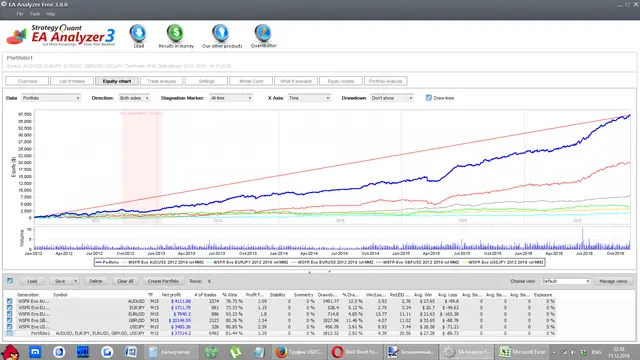Image resolution: width=640 pixels, height=360 pixels.
Task: Switch to Microsoft Excel in taskbar
Action: tap(522, 352)
